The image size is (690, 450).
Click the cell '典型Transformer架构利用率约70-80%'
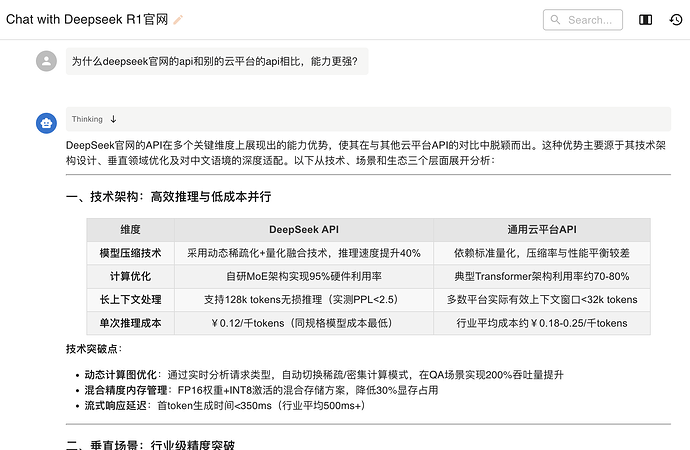(x=542, y=276)
